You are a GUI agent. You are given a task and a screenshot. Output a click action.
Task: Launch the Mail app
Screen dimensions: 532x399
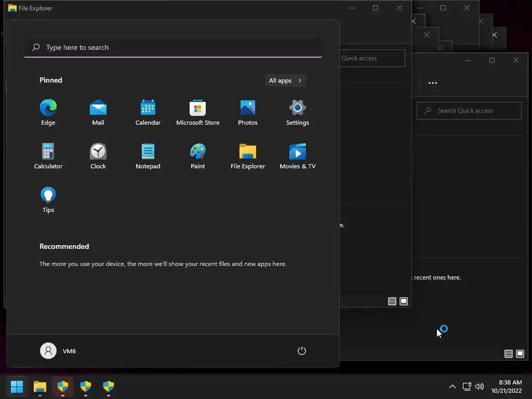tap(98, 113)
